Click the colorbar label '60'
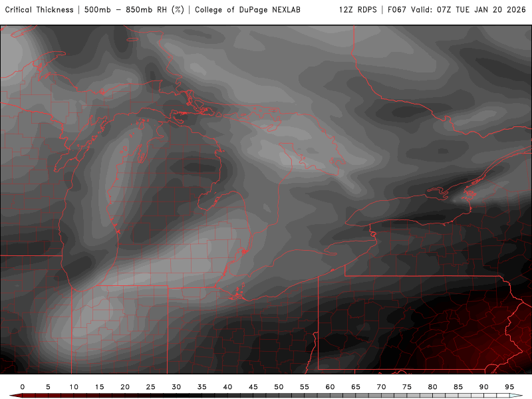This screenshot has height=399, width=532. (330, 387)
